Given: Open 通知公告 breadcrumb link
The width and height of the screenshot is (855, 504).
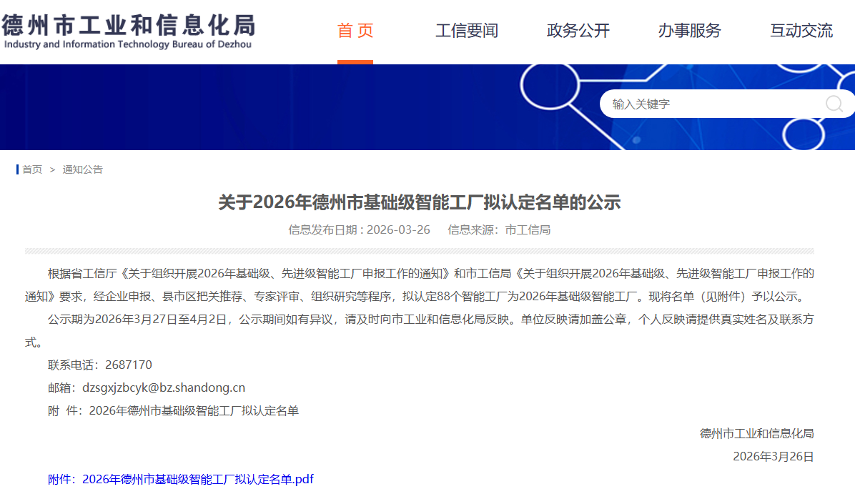Looking at the screenshot, I should 83,169.
